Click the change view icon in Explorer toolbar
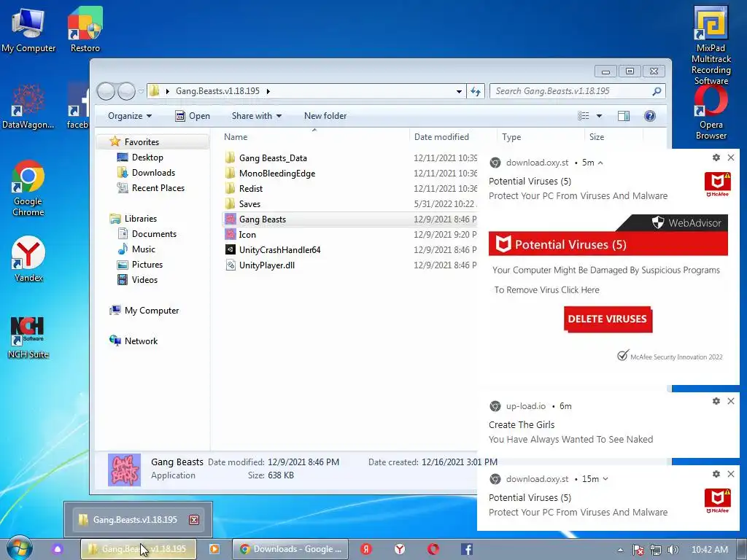Screen dimensions: 747x560 (583, 116)
